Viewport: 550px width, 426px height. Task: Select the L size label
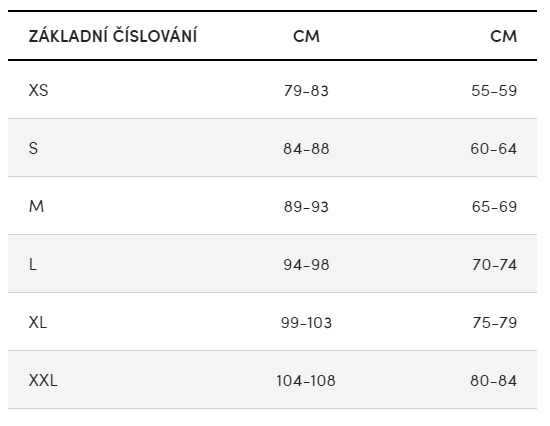click(33, 264)
